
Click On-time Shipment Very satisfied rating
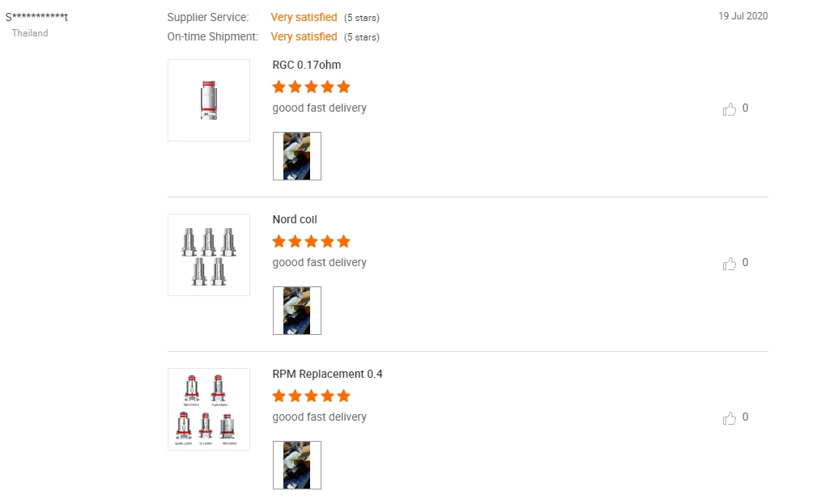[x=304, y=36]
